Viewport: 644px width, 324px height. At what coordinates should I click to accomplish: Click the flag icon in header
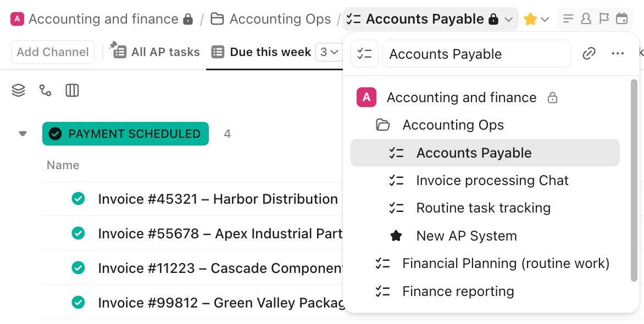(604, 19)
